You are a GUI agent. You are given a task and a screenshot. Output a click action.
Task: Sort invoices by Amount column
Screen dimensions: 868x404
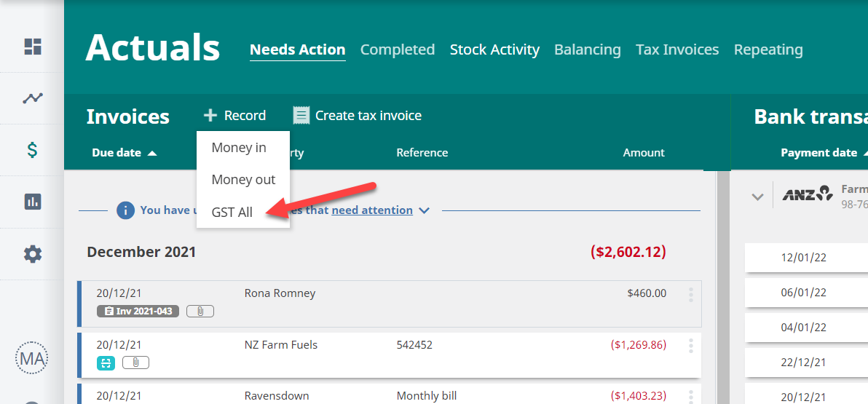[x=643, y=153]
